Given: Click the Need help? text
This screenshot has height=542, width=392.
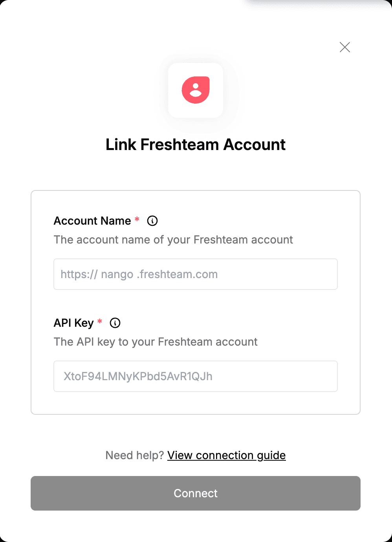Looking at the screenshot, I should (135, 455).
